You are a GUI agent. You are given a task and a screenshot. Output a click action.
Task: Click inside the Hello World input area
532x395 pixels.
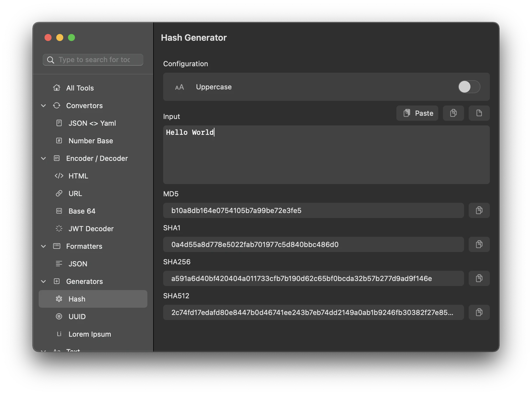tap(326, 155)
